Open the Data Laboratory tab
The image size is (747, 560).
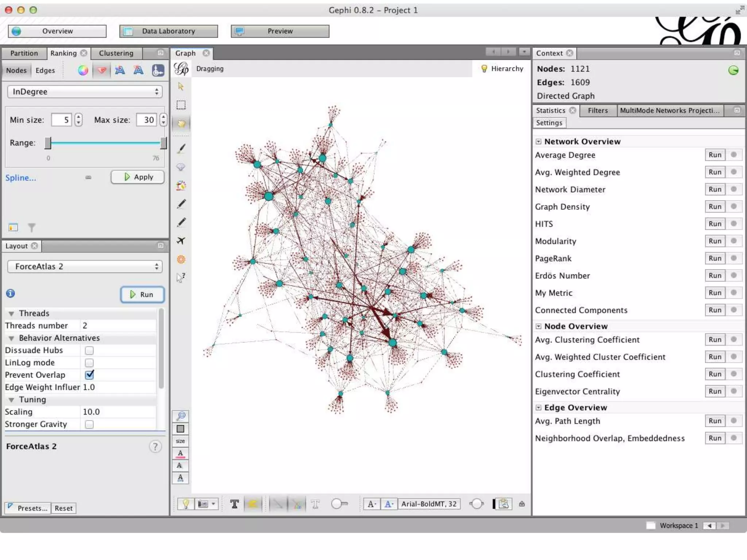pos(169,31)
